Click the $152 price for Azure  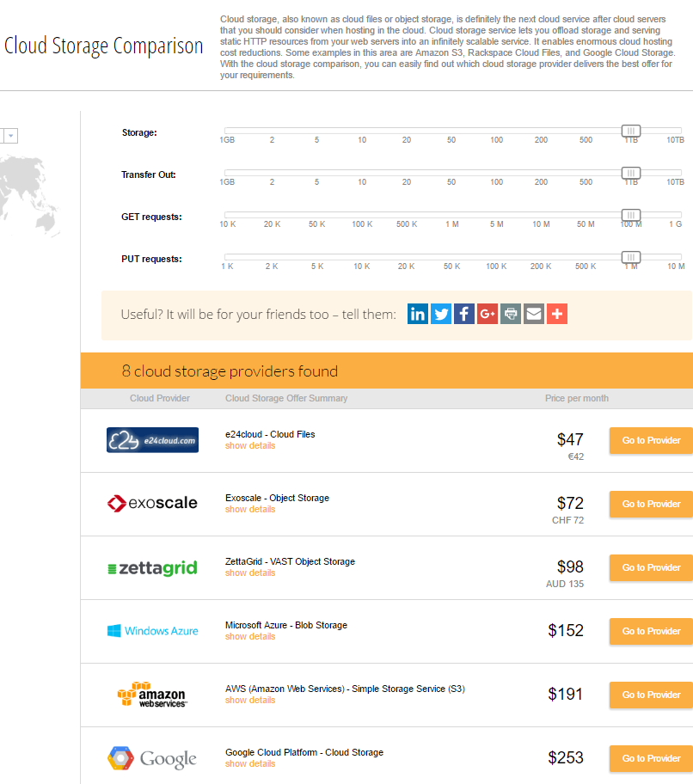[x=566, y=630]
